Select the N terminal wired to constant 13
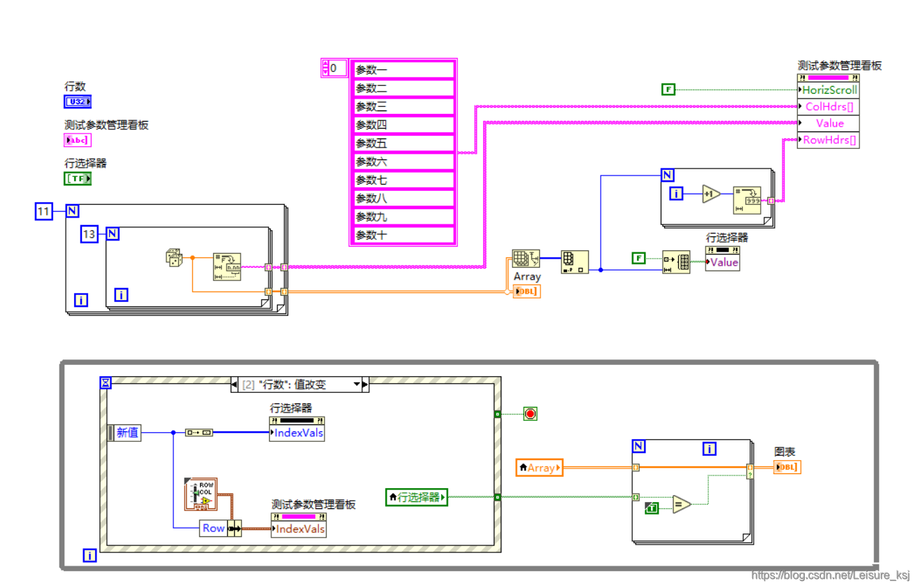The height and width of the screenshot is (588, 916). pyautogui.click(x=113, y=233)
